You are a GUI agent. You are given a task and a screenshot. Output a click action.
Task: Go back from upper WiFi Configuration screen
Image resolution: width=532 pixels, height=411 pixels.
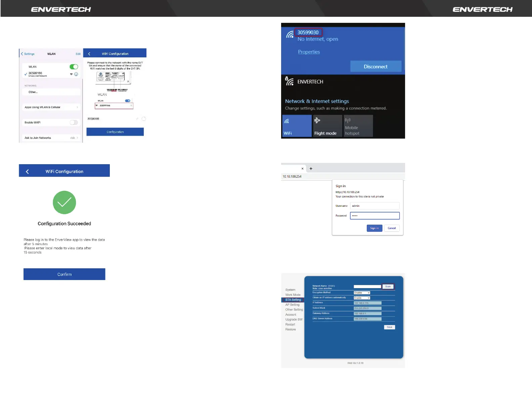point(89,54)
